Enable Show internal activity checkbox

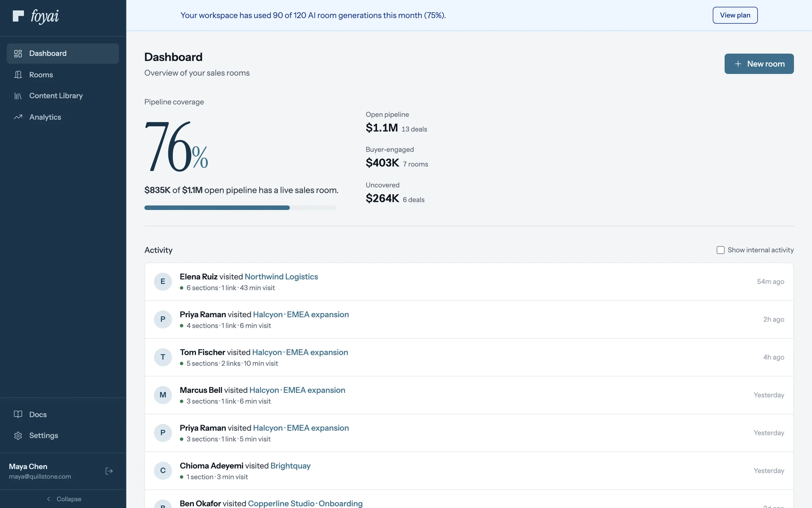tap(720, 250)
